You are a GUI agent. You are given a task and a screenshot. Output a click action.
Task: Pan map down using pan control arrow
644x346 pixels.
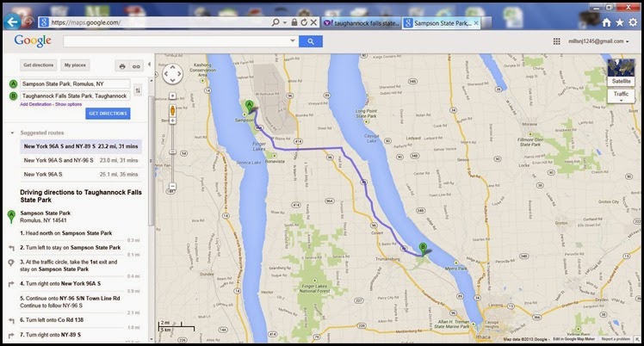pyautogui.click(x=172, y=81)
